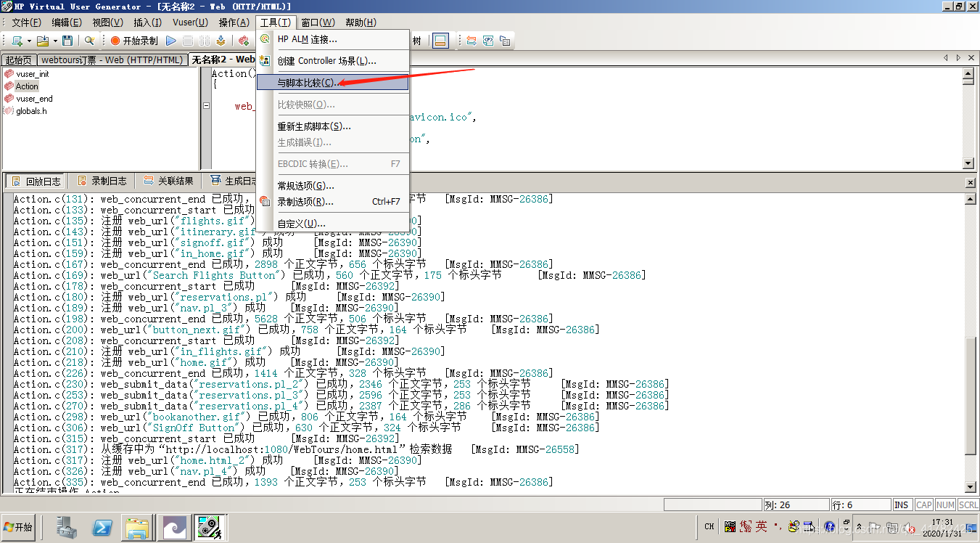Screen dimensions: 980x543
Task: Click the Stop square icon in the toolbar
Action: pyautogui.click(x=188, y=41)
